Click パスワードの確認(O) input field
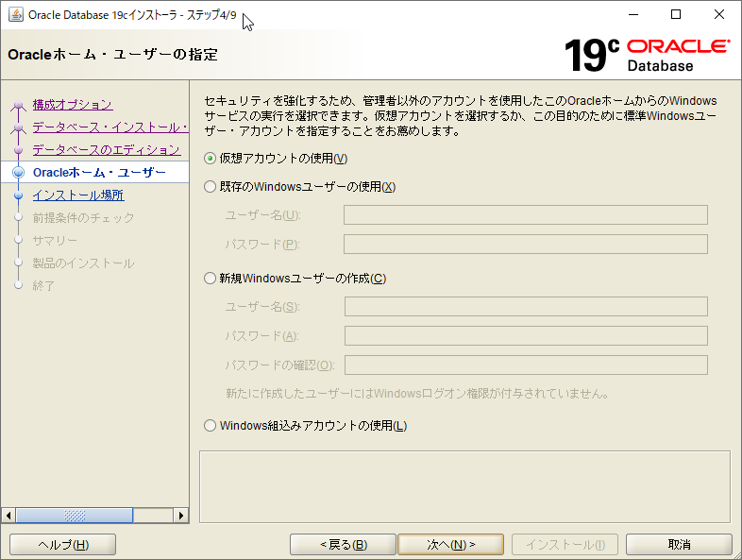The height and width of the screenshot is (560, 742). point(526,365)
